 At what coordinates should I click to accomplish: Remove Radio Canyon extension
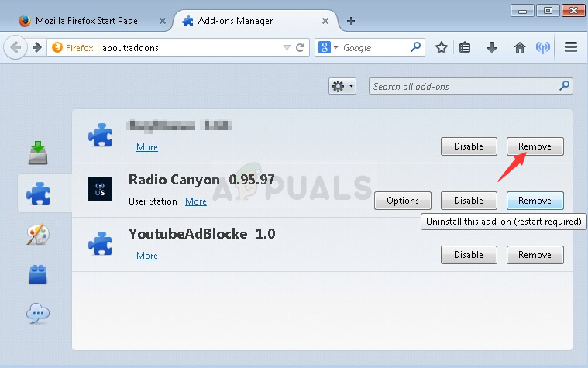click(535, 201)
